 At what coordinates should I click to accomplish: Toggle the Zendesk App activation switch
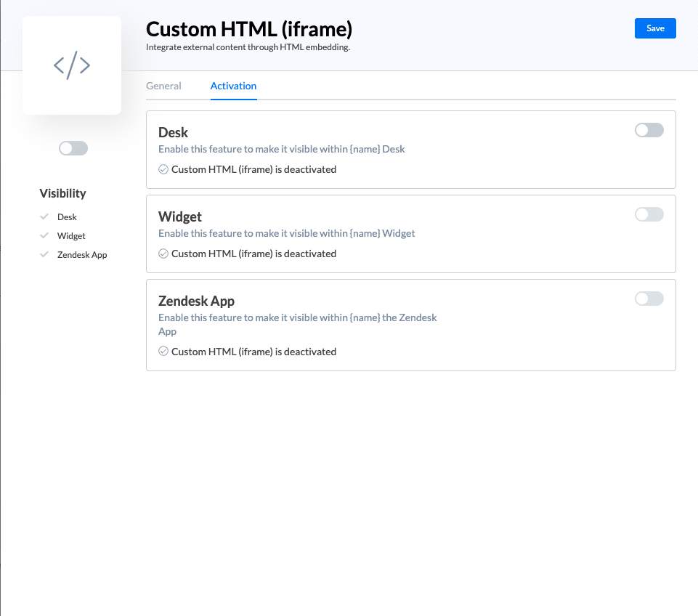tap(649, 299)
